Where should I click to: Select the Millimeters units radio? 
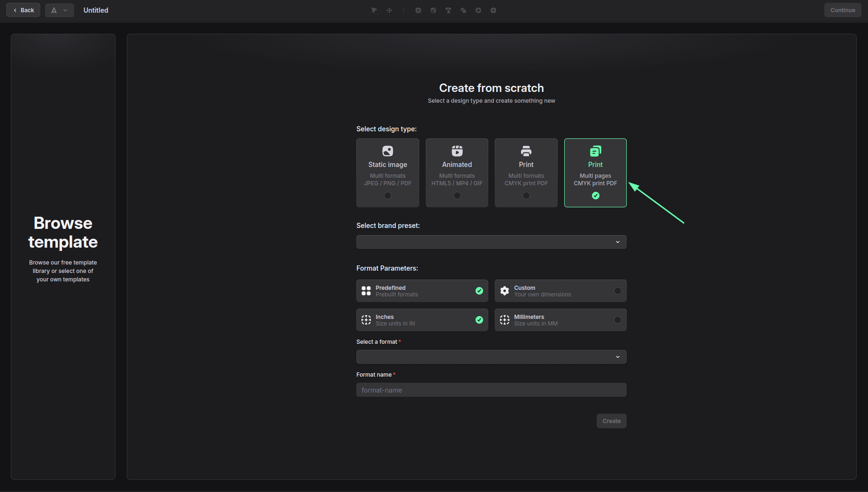tap(618, 320)
